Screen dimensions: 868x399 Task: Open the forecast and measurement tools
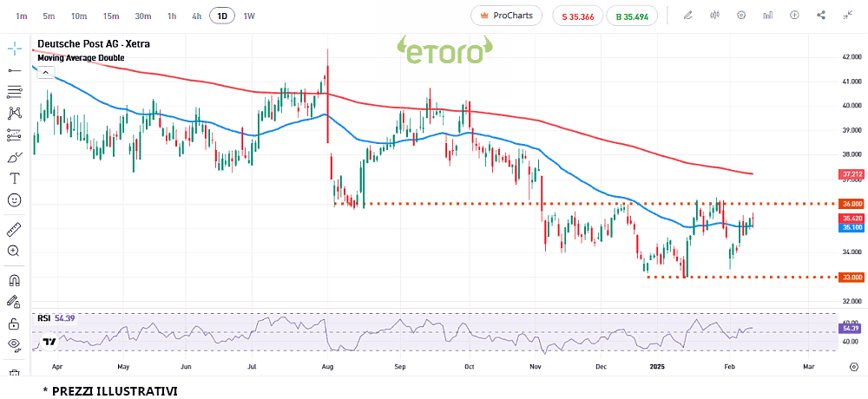click(x=14, y=134)
